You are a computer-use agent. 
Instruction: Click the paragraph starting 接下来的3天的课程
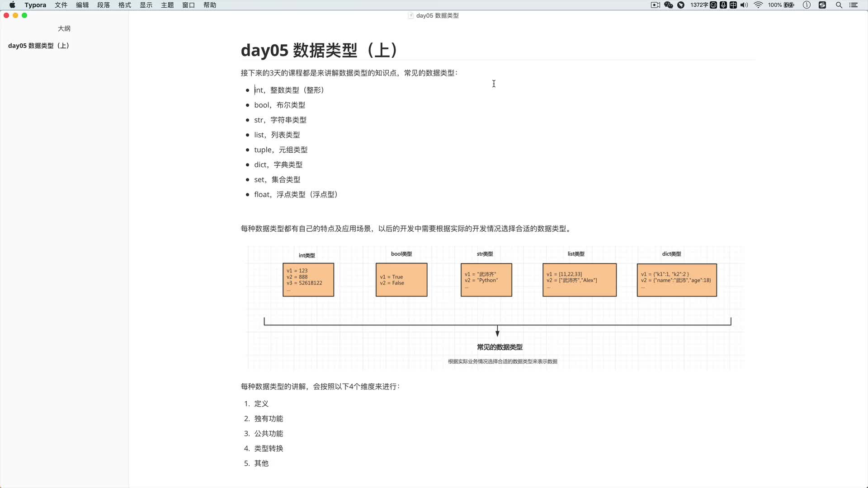pyautogui.click(x=349, y=73)
